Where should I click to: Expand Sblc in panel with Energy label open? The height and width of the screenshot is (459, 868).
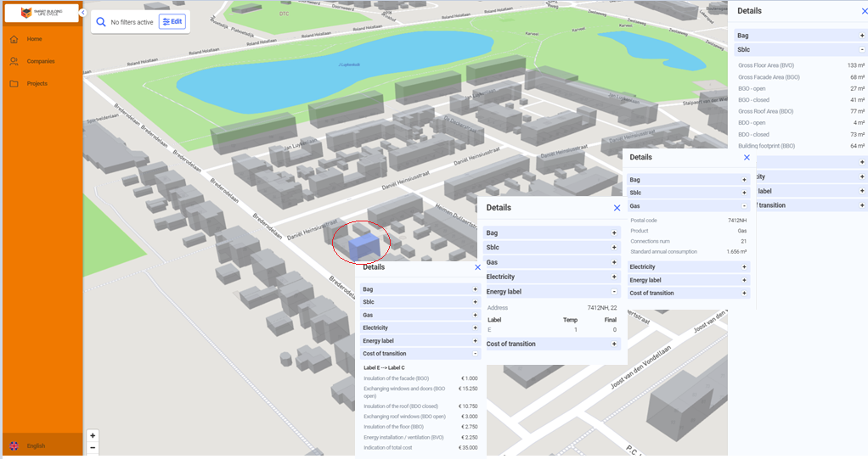click(x=614, y=247)
